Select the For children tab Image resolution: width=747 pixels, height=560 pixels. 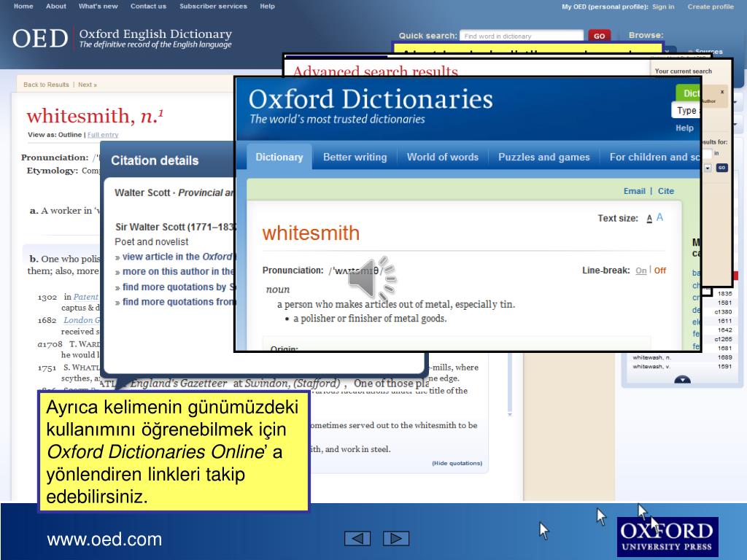(654, 157)
